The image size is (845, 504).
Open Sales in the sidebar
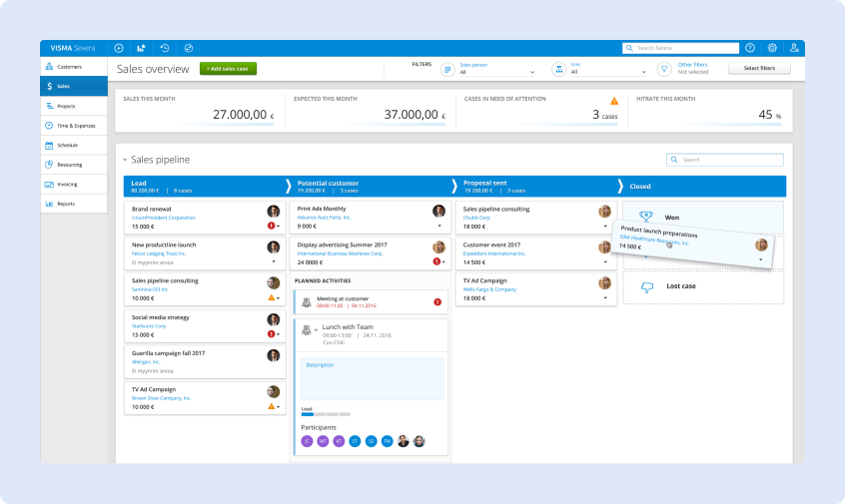pyautogui.click(x=74, y=86)
